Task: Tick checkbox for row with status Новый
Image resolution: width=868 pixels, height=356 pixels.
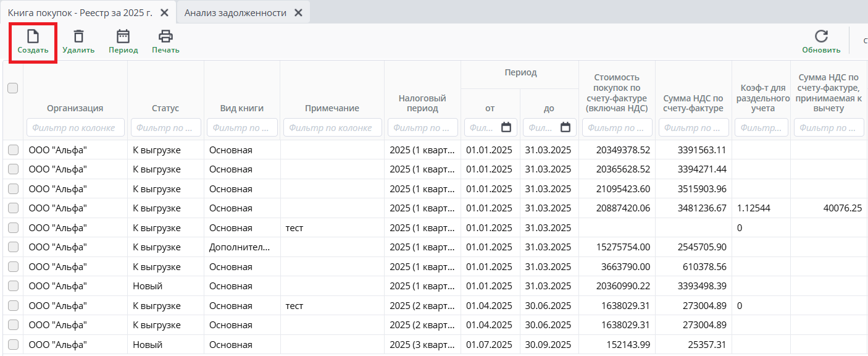Action: point(13,286)
